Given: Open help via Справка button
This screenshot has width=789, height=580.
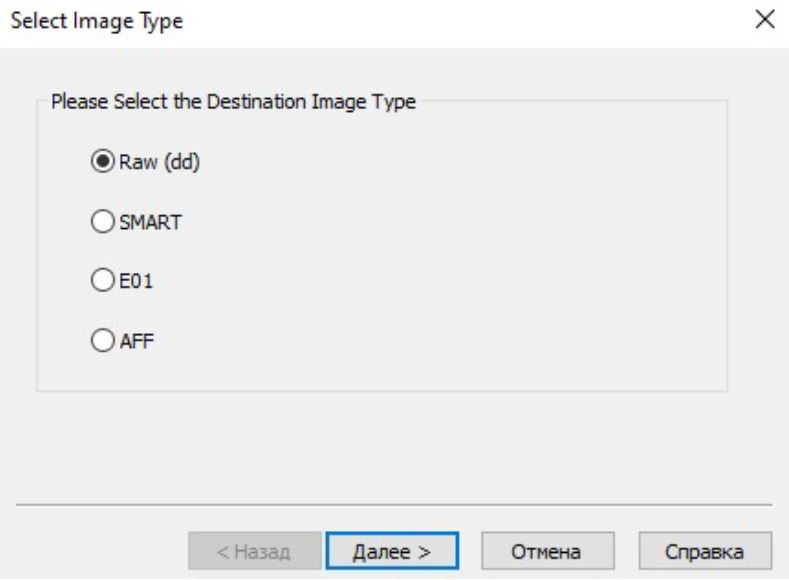Looking at the screenshot, I should [x=705, y=551].
